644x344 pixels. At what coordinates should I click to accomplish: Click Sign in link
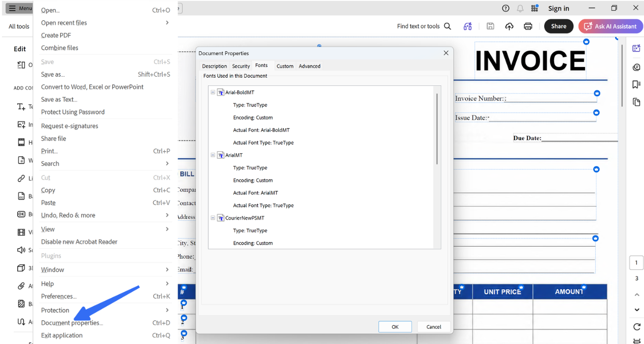click(558, 8)
